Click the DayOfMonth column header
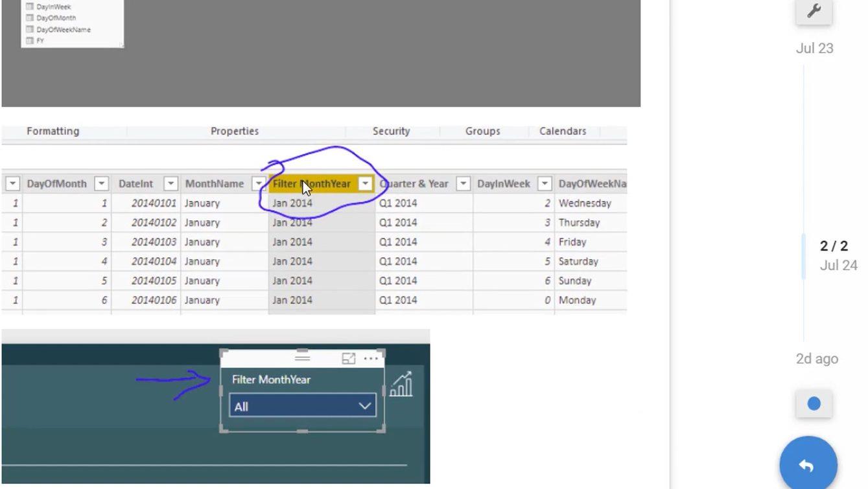 point(57,184)
